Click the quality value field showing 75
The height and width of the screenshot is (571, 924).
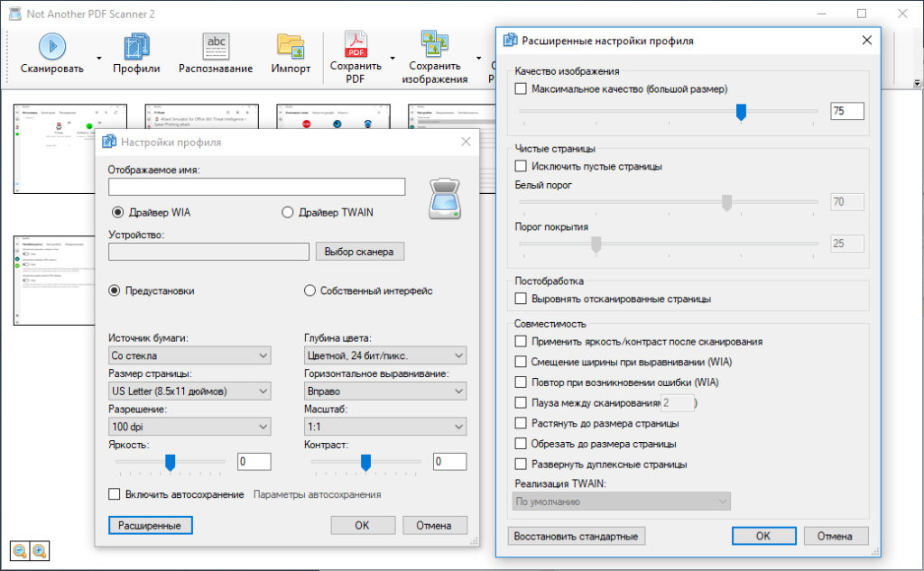click(847, 111)
